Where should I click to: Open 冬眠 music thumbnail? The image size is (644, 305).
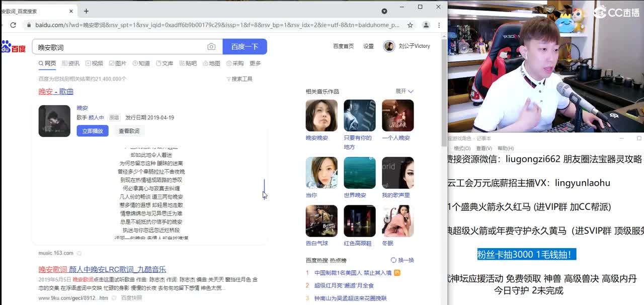pos(397,221)
